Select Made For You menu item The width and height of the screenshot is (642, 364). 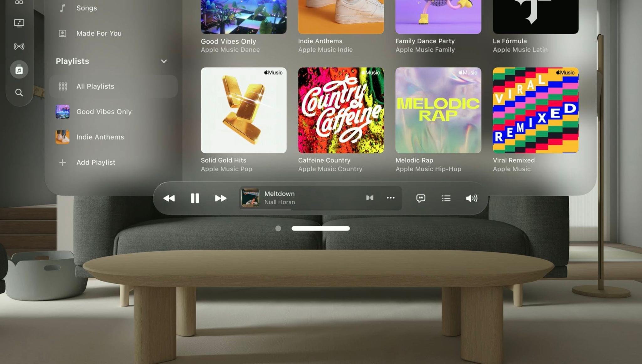point(99,33)
